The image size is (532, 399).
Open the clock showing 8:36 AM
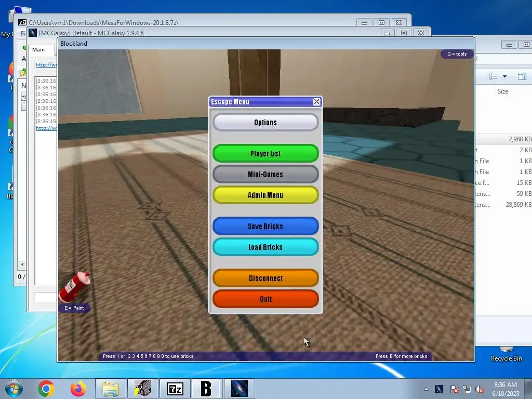506,389
